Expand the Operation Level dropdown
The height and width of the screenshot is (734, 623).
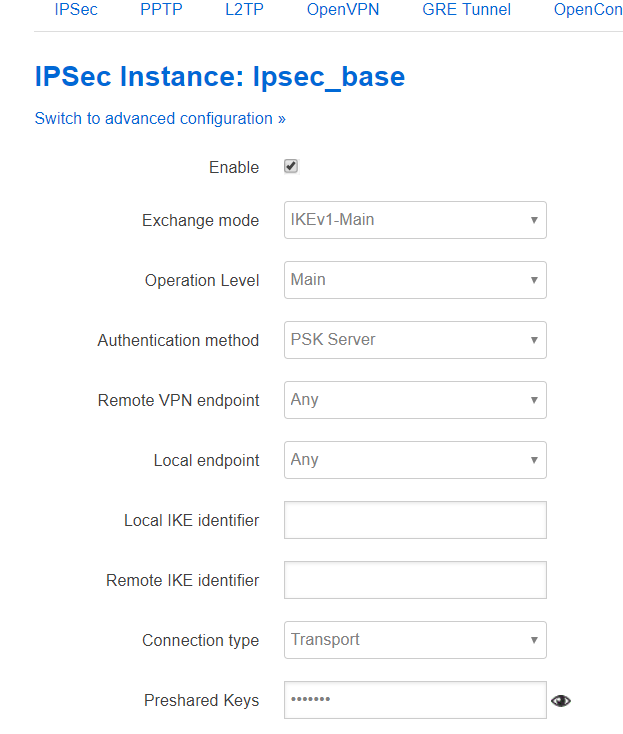point(415,280)
